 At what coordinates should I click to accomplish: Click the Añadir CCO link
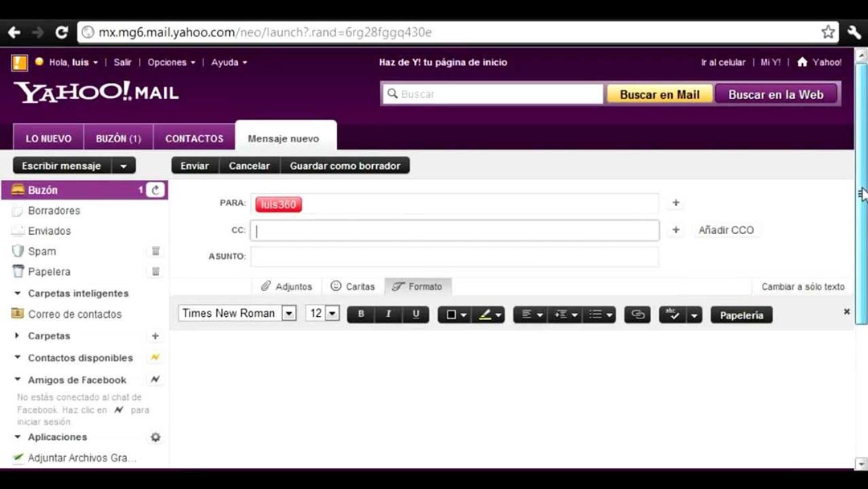[726, 230]
